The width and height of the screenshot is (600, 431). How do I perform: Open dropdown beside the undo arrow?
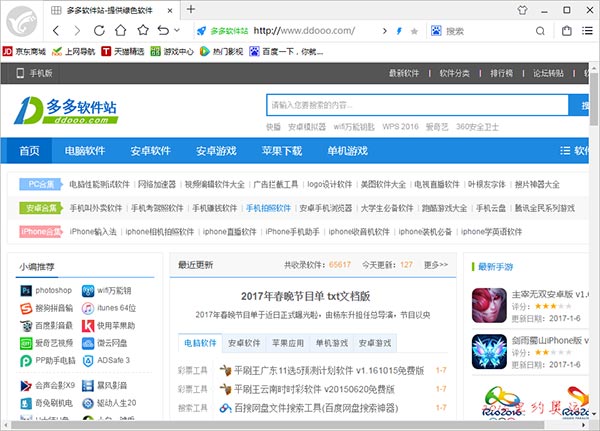click(177, 30)
